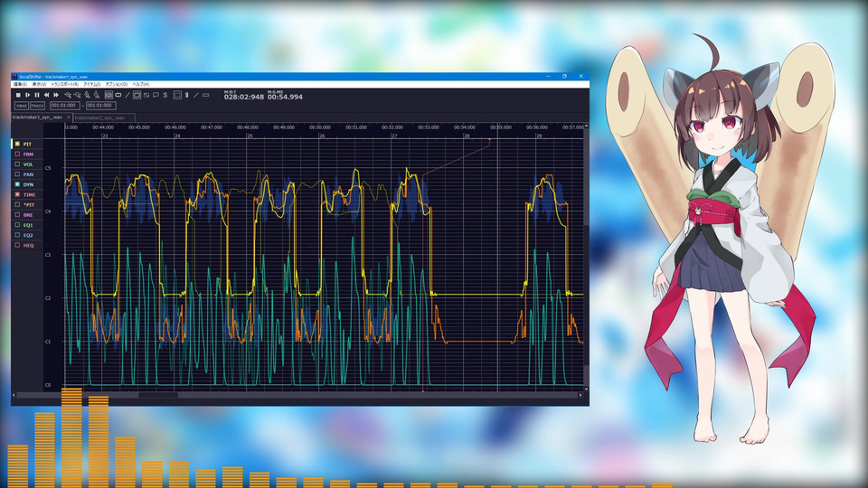The image size is (868, 488).
Task: Open the オプション(O) menu
Action: pyautogui.click(x=117, y=85)
